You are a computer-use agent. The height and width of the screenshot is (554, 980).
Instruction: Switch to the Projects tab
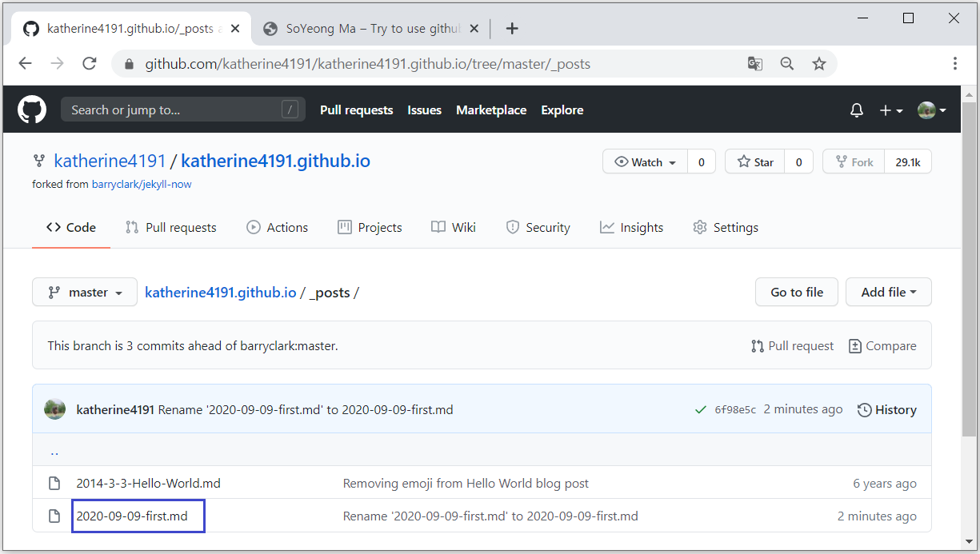(370, 227)
